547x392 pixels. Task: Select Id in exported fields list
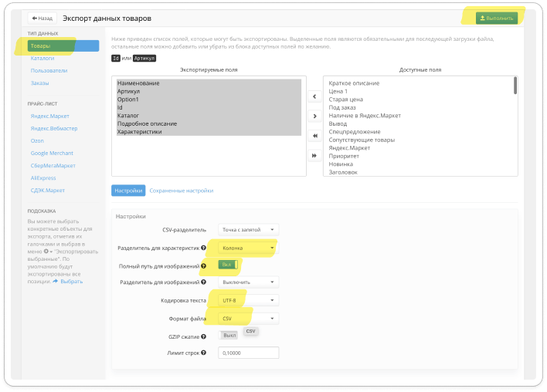click(209, 107)
